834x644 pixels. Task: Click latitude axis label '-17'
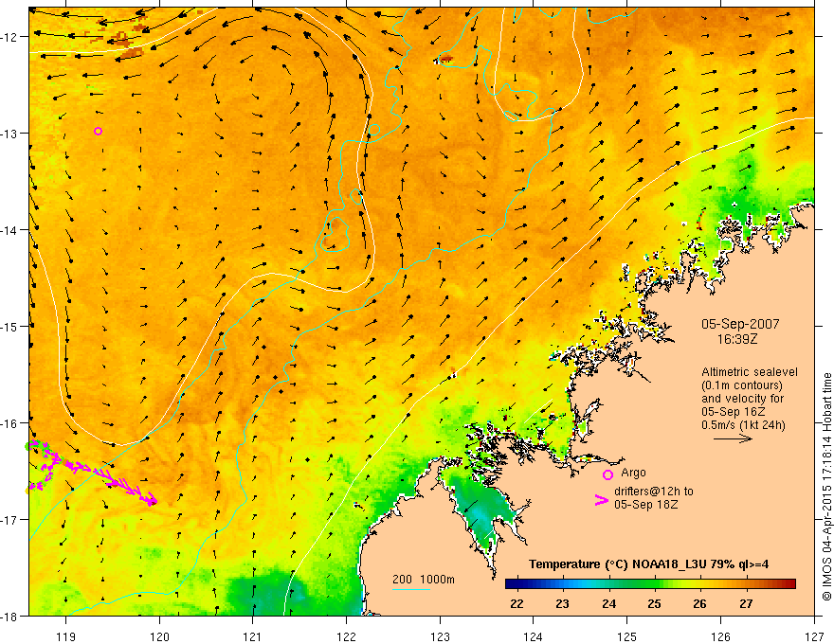click(10, 519)
